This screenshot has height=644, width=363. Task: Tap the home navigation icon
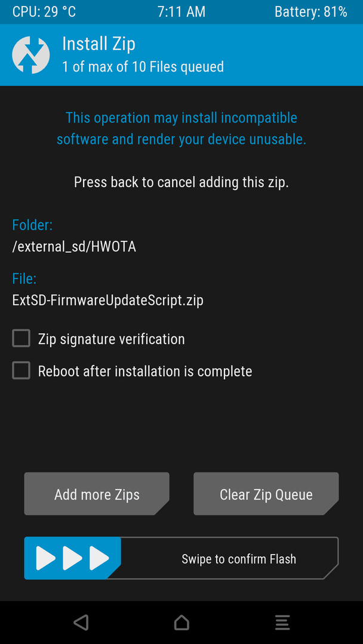click(181, 622)
